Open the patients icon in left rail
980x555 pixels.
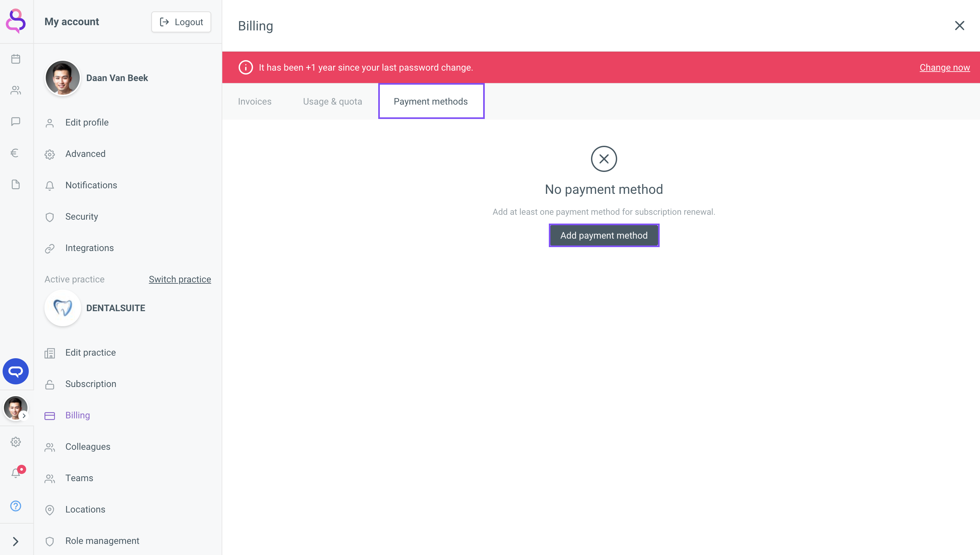click(16, 90)
